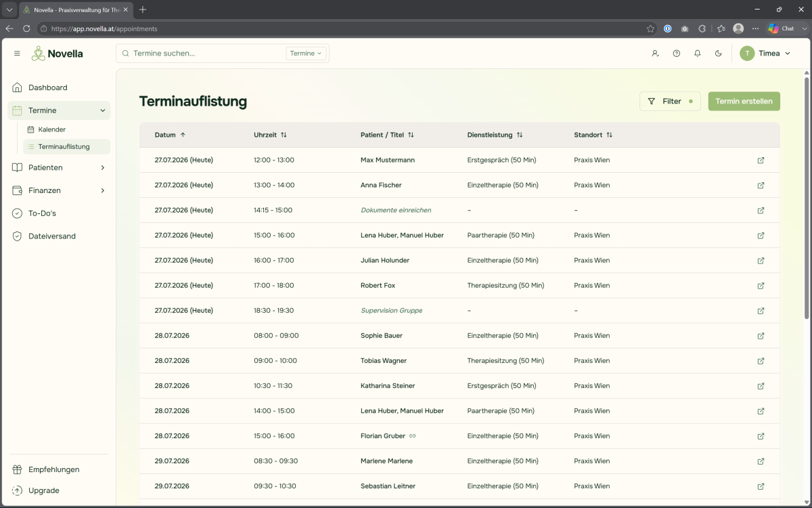Focus the Termine suchen search field

point(203,54)
